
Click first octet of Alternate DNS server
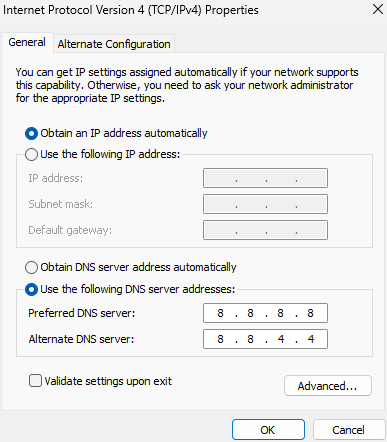[x=220, y=339]
